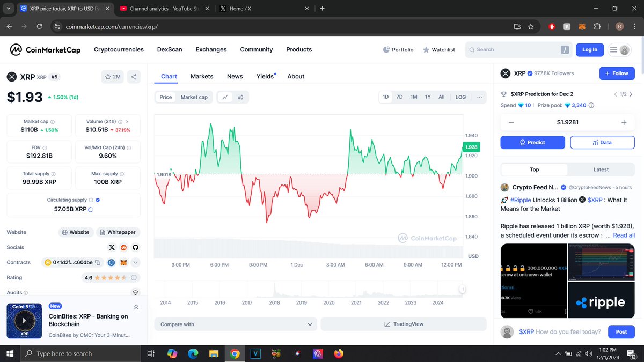This screenshot has width=644, height=362.
Task: Expand Volume (24h) arrow
Action: coord(127,122)
